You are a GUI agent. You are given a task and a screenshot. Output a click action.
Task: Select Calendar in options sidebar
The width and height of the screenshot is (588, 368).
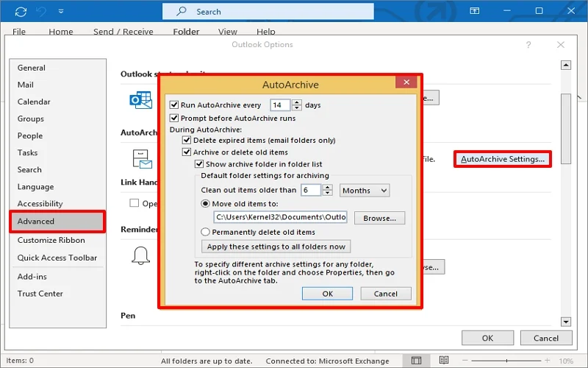(57, 102)
